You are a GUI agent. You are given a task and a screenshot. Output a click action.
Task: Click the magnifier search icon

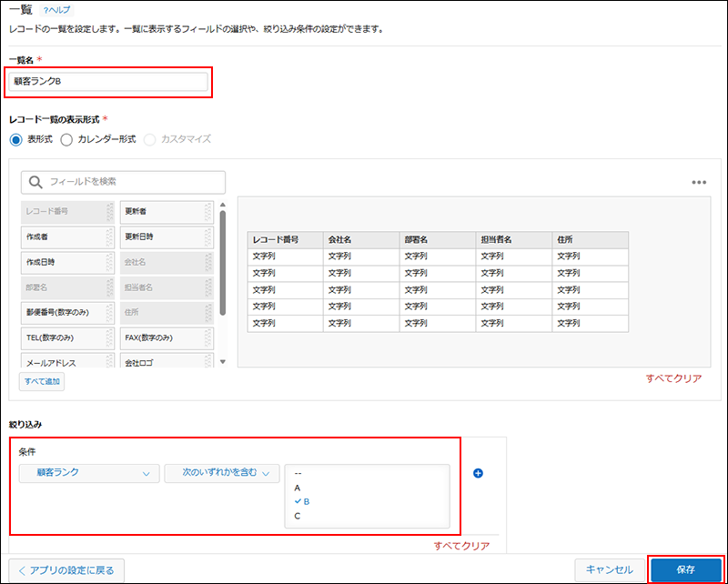point(35,182)
